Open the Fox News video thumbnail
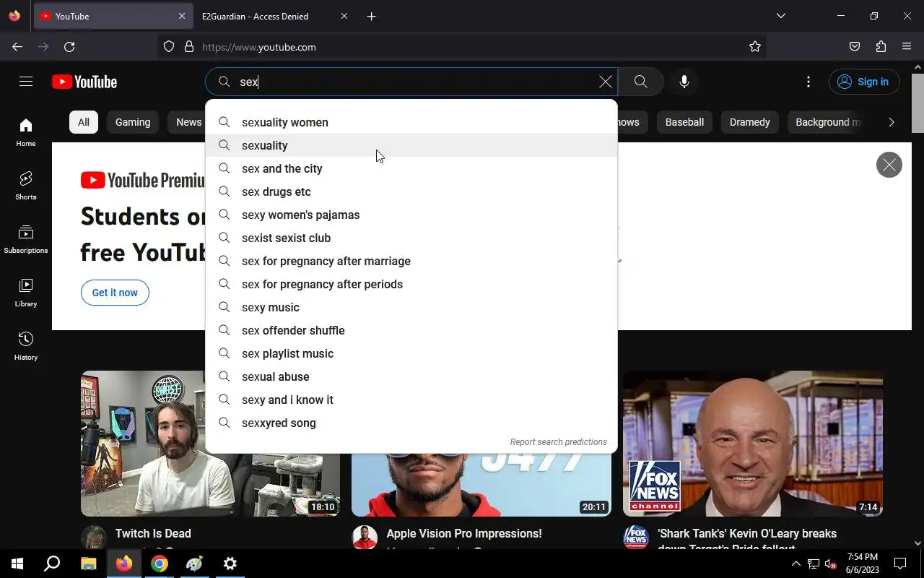This screenshot has width=924, height=578. (753, 444)
